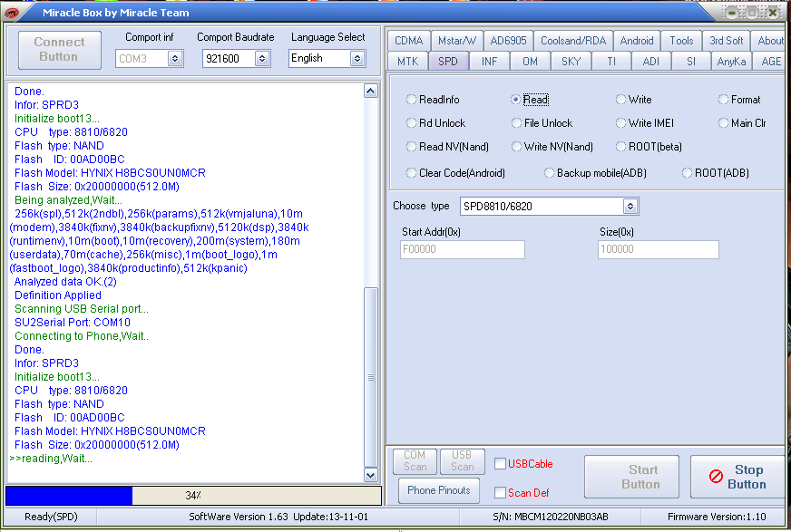Click the Size(0x) input field

658,249
